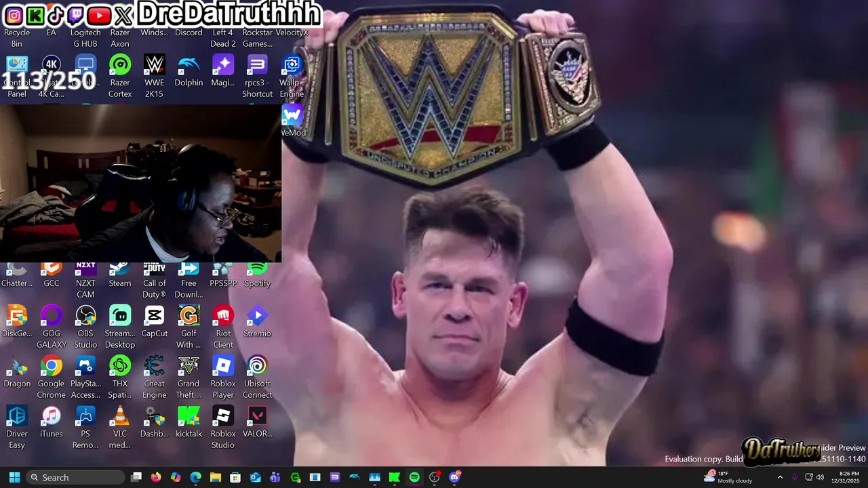The height and width of the screenshot is (488, 868).
Task: Launch Steam from the desktop
Action: click(x=120, y=275)
